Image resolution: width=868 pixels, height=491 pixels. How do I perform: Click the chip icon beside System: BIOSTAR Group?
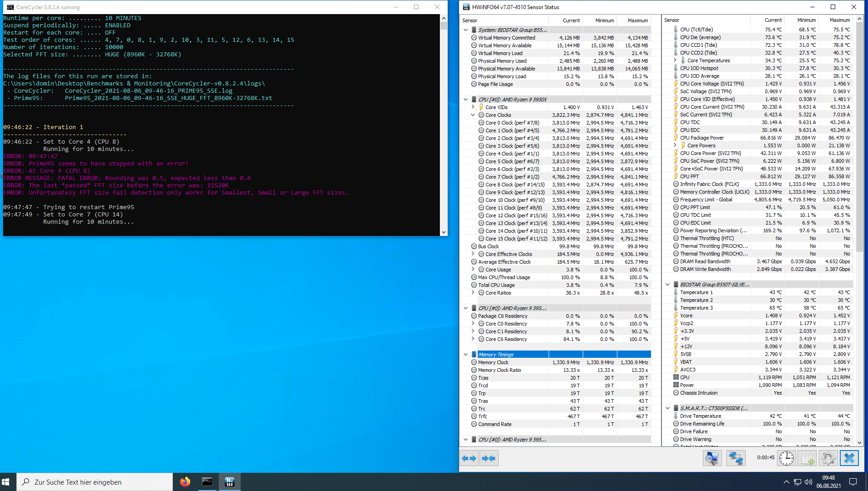474,30
